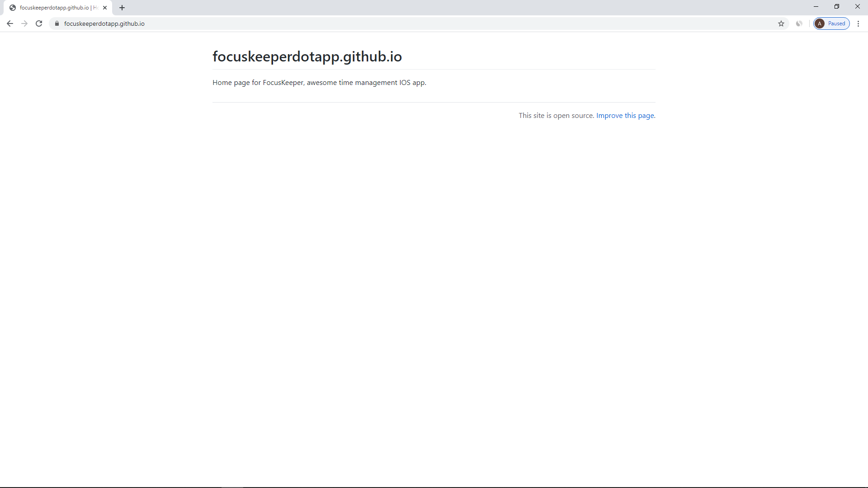Bookmark this page with the star

click(x=781, y=23)
